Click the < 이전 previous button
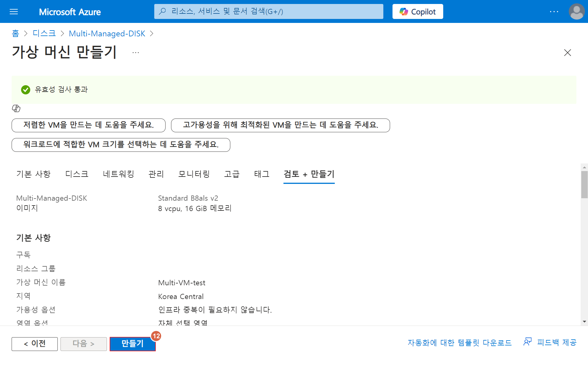 (x=35, y=344)
